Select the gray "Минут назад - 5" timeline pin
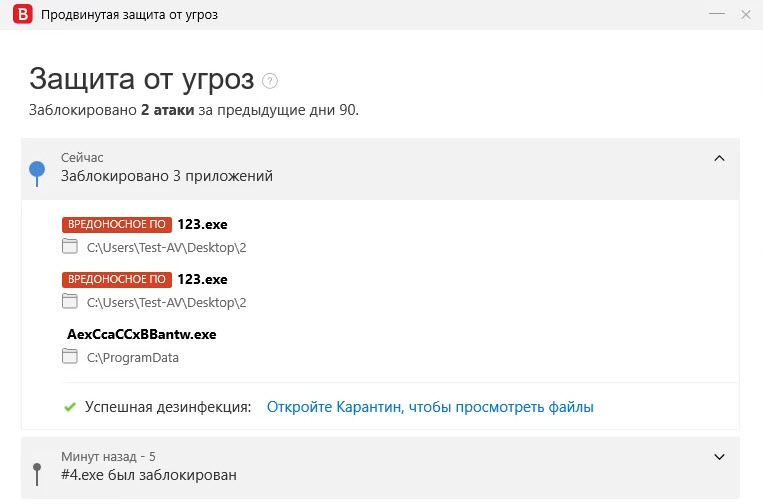The height and width of the screenshot is (504, 763). pyautogui.click(x=37, y=468)
